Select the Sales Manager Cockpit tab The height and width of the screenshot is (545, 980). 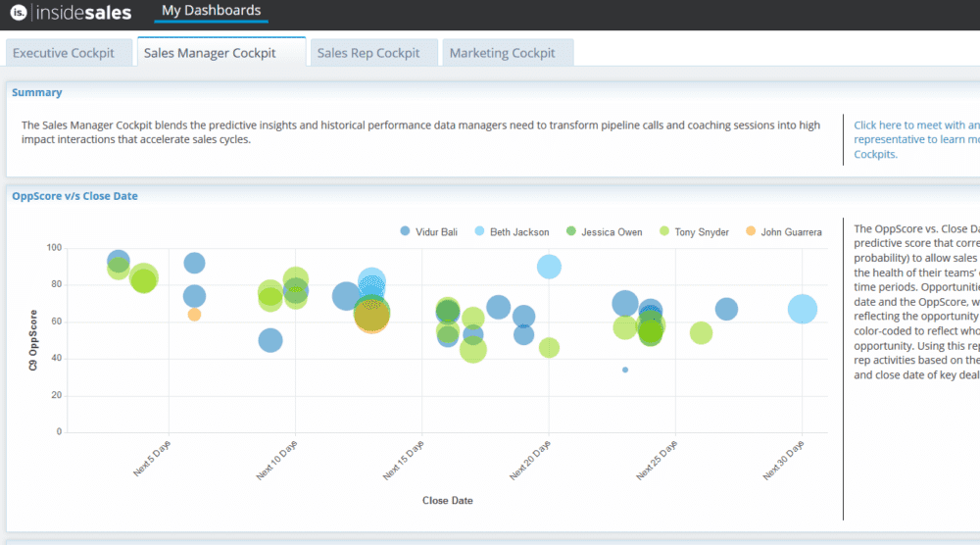[210, 53]
